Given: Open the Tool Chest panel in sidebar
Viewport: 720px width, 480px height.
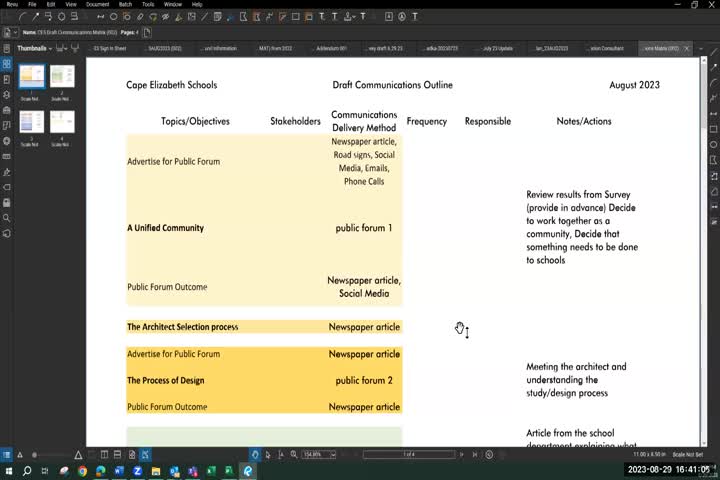Looking at the screenshot, I should point(6,110).
